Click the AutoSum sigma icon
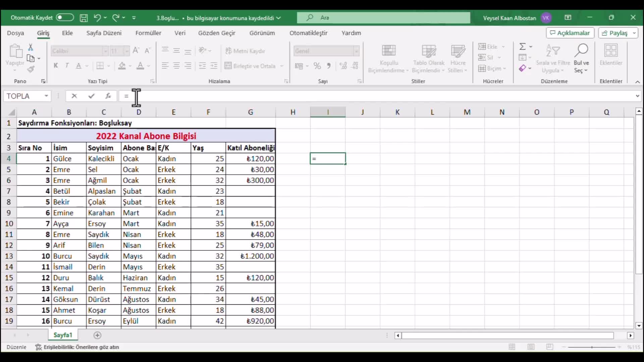Image resolution: width=644 pixels, height=362 pixels. [x=522, y=47]
